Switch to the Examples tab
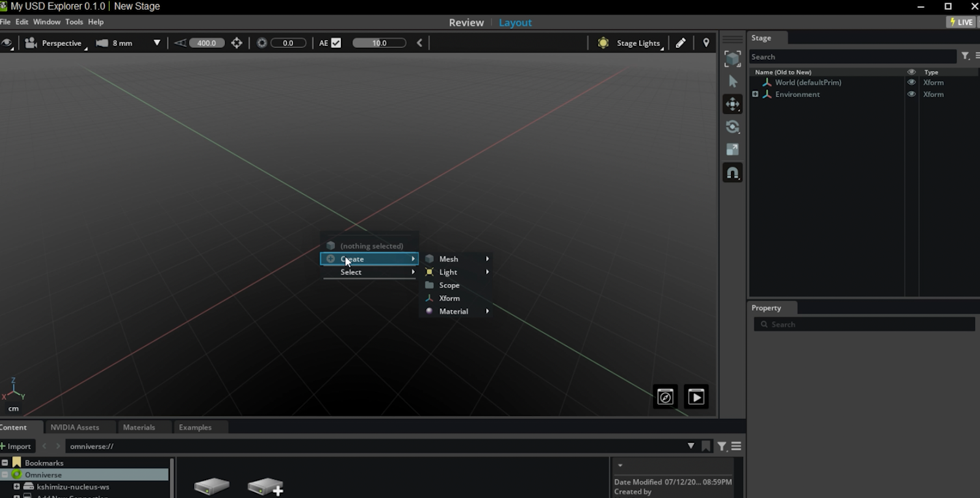This screenshot has width=980, height=498. point(195,427)
